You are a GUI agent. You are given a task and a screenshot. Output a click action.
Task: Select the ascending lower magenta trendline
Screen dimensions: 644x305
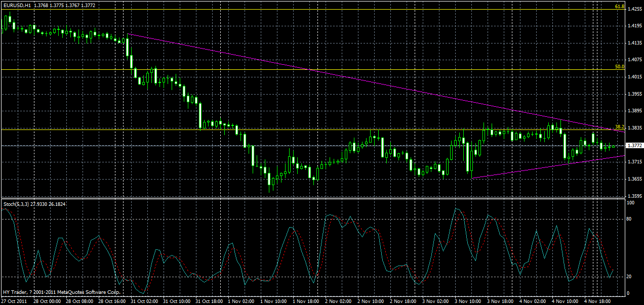542,167
